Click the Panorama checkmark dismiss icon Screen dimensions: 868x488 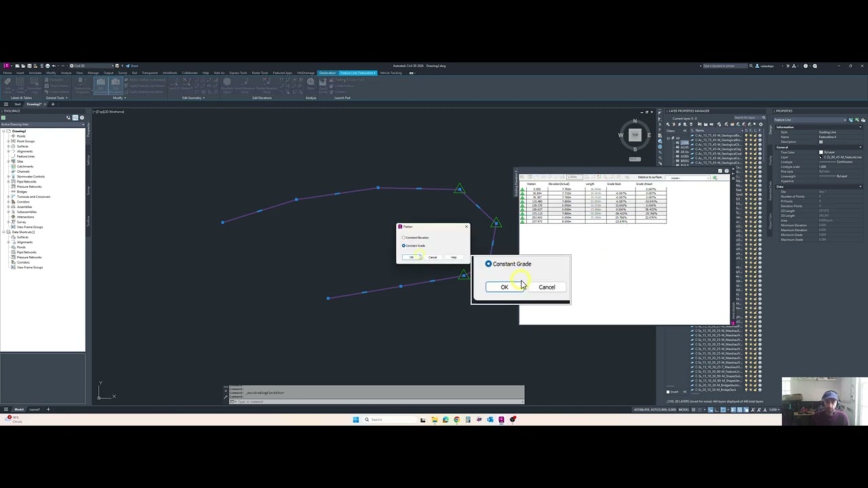tap(719, 171)
